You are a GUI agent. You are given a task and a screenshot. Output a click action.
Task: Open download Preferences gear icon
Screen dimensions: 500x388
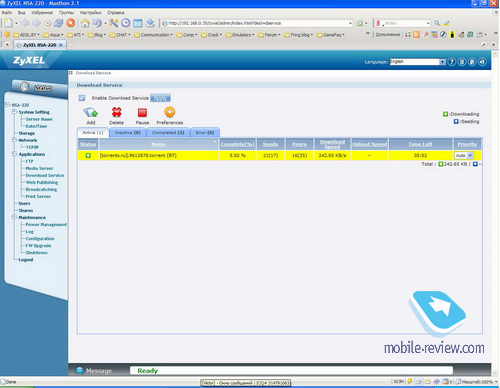(170, 112)
